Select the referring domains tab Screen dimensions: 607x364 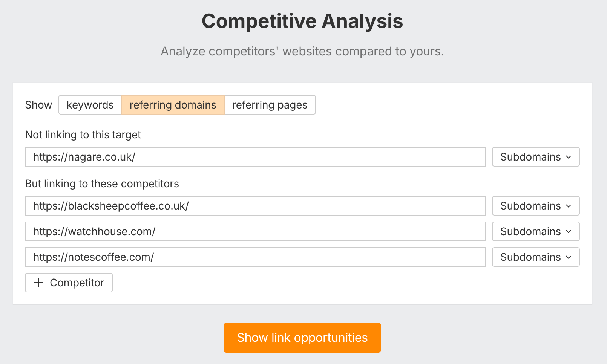[173, 105]
